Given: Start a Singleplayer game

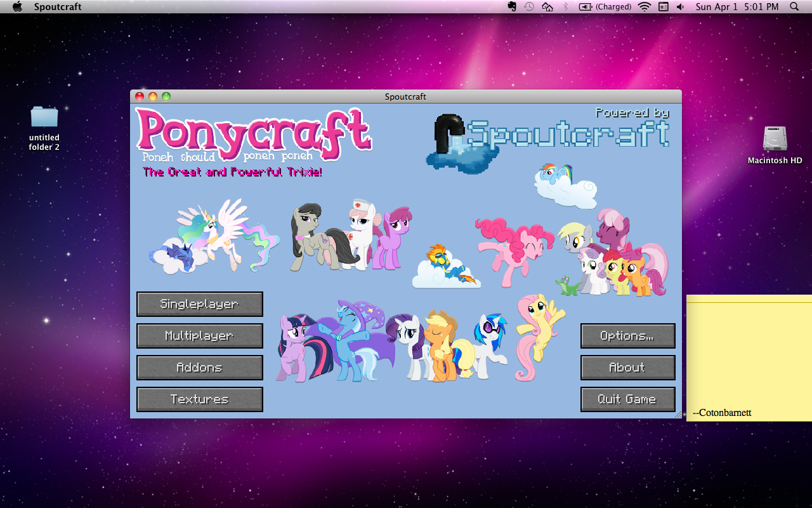Looking at the screenshot, I should pos(200,304).
